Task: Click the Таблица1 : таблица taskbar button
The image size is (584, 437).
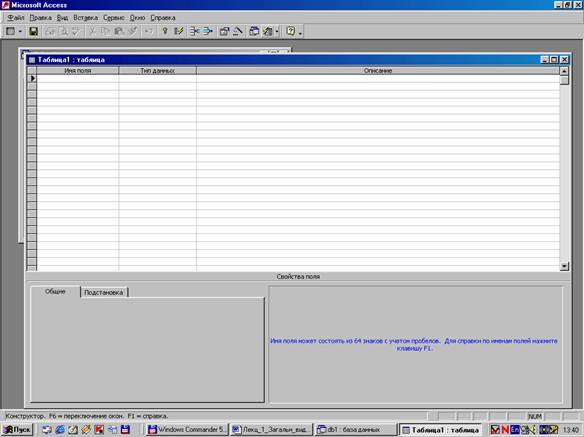Action: pyautogui.click(x=441, y=430)
